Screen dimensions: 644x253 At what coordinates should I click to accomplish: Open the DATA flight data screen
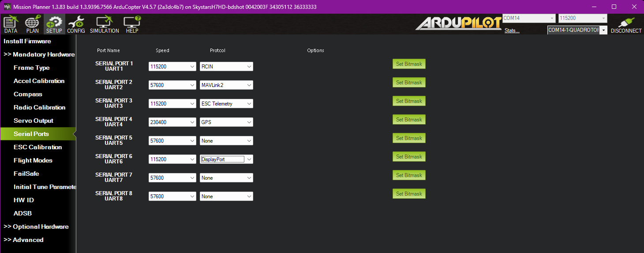click(11, 24)
